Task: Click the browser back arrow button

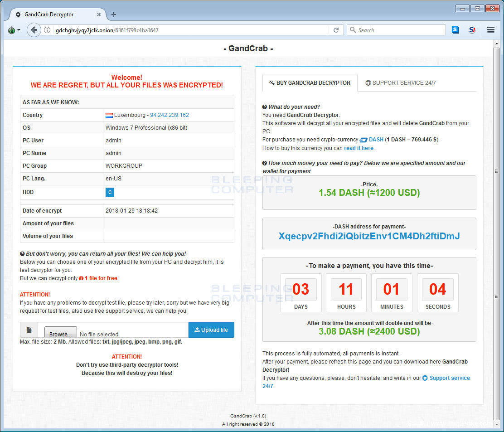Action: click(34, 30)
